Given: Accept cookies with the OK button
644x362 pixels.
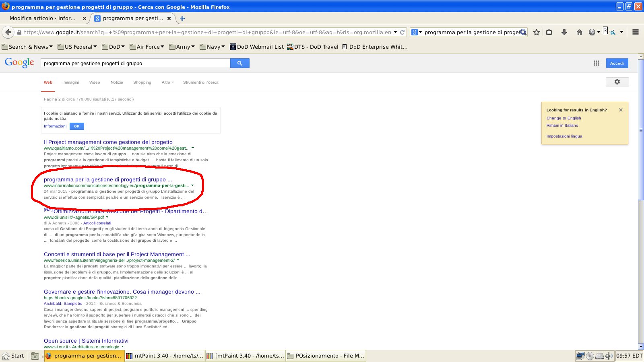Looking at the screenshot, I should coord(76,126).
